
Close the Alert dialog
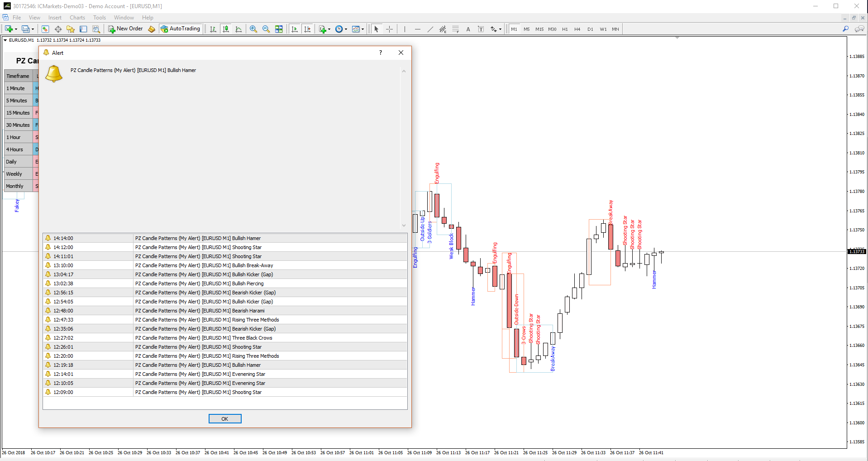[401, 53]
